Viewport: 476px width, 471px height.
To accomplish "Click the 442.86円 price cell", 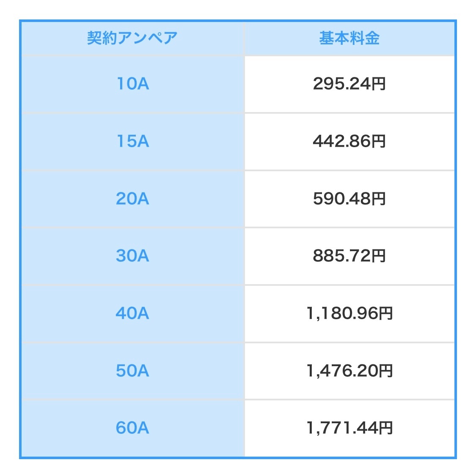I will pyautogui.click(x=349, y=141).
